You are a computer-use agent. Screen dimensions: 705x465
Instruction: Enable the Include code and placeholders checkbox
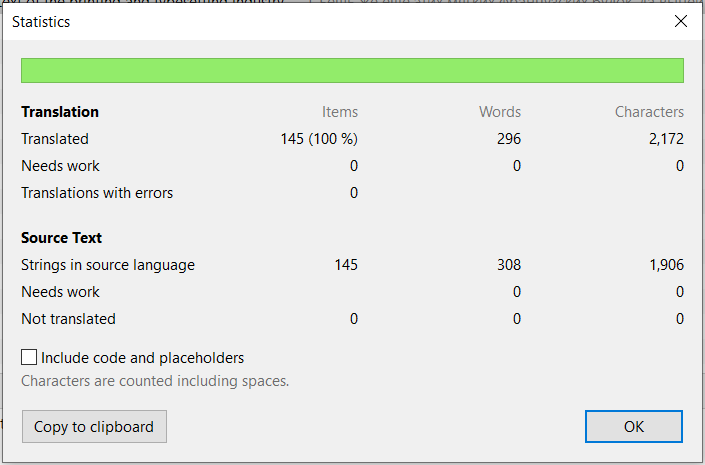[30, 358]
